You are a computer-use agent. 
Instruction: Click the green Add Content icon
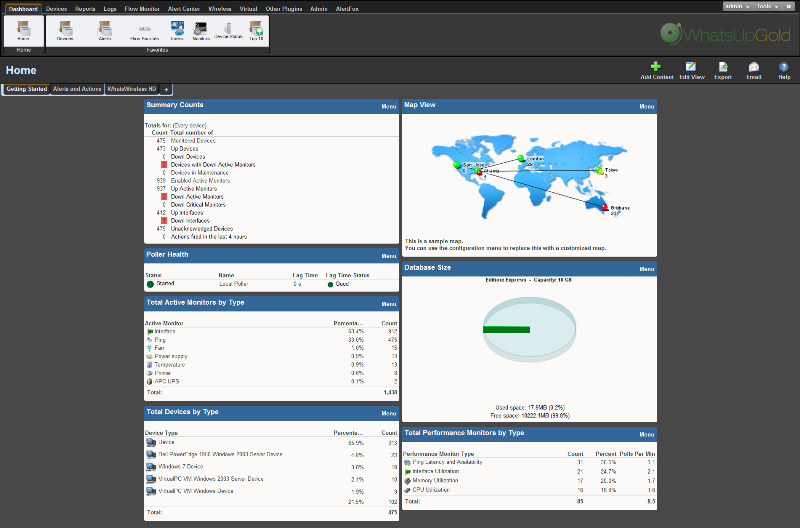click(x=656, y=69)
